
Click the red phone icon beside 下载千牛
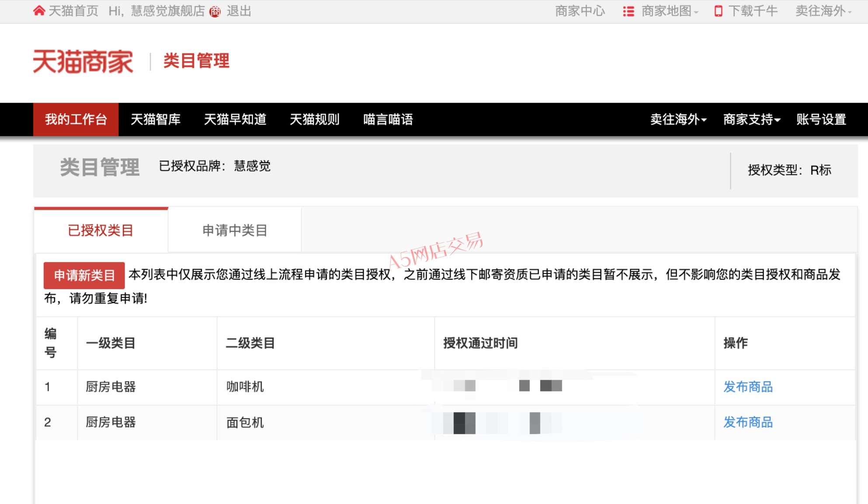tap(718, 11)
